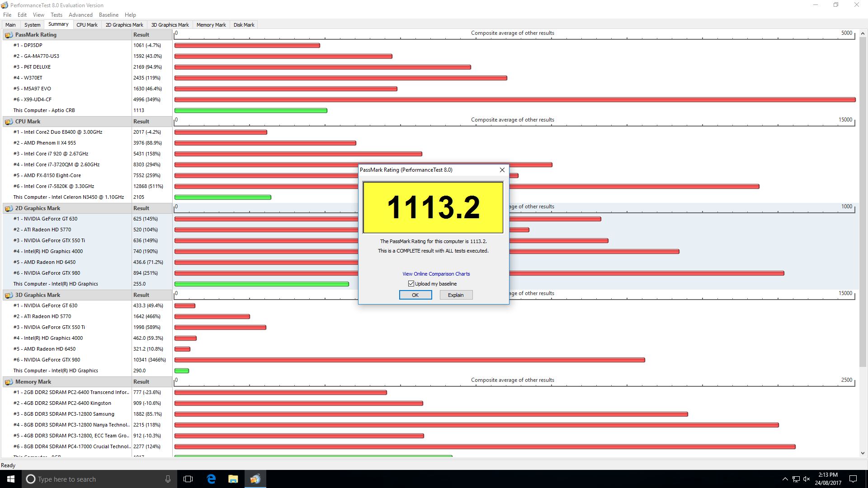Image resolution: width=868 pixels, height=488 pixels.
Task: Click the Memory Mark section icon
Action: [9, 382]
